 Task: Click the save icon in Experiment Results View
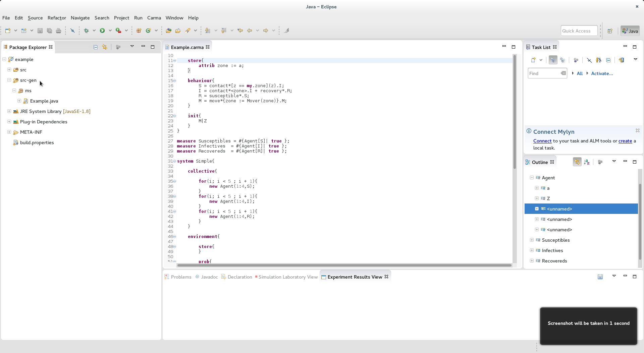pyautogui.click(x=600, y=277)
